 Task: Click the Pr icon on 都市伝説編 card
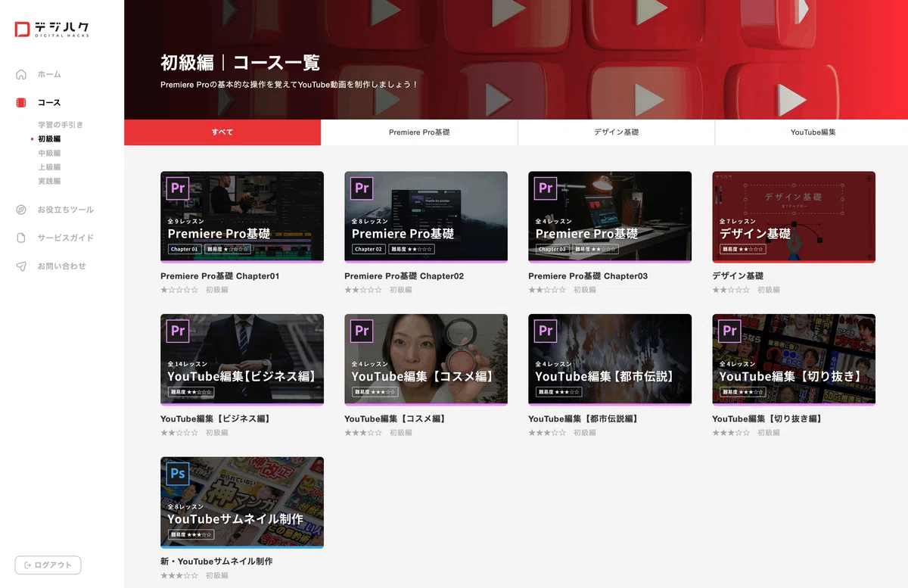click(x=546, y=331)
